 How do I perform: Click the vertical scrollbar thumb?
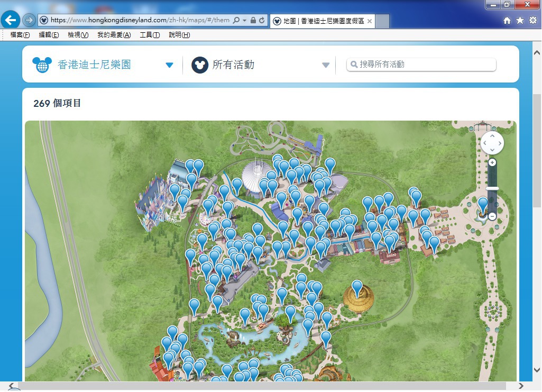coord(537,150)
